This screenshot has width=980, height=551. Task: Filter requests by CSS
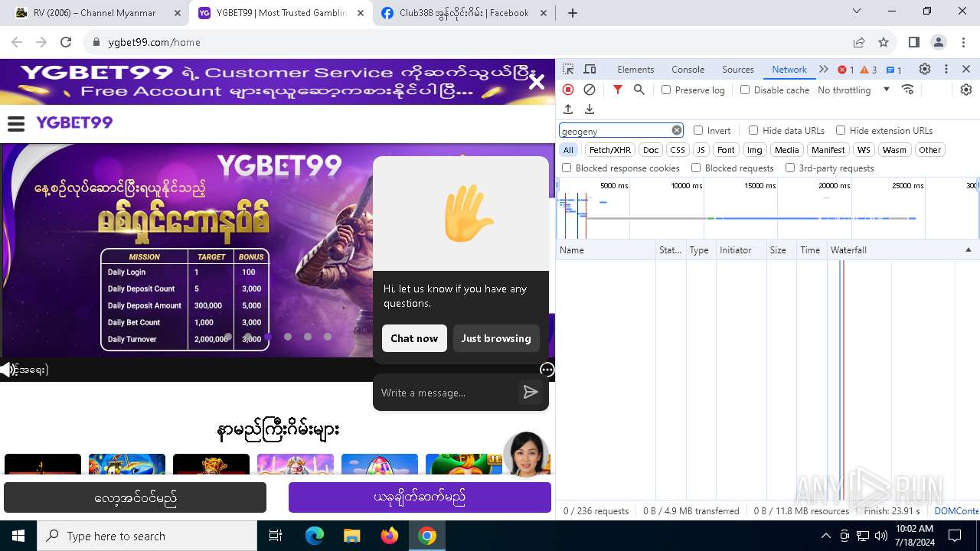(x=678, y=150)
